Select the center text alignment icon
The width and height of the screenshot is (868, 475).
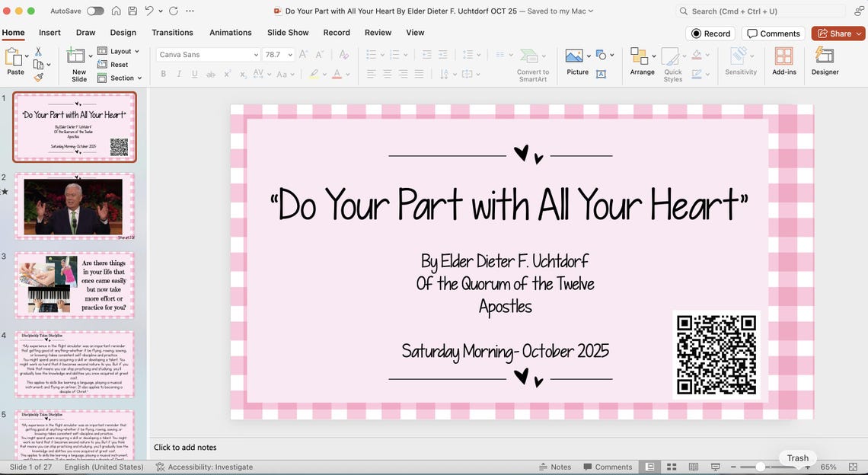coord(387,73)
